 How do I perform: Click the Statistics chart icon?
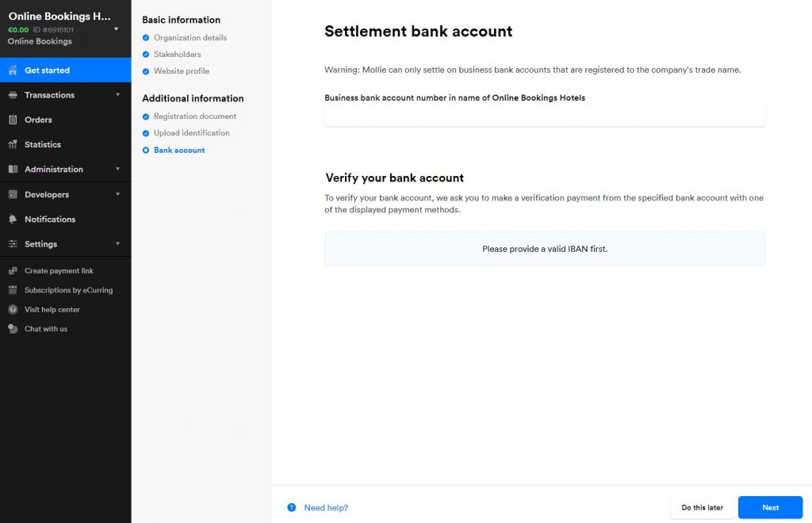click(13, 144)
